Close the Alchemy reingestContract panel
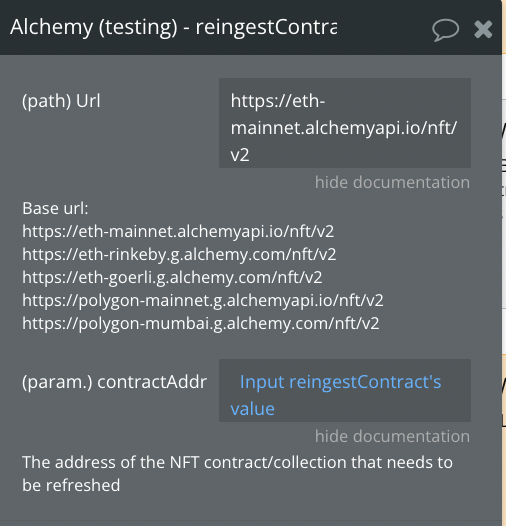 click(483, 29)
